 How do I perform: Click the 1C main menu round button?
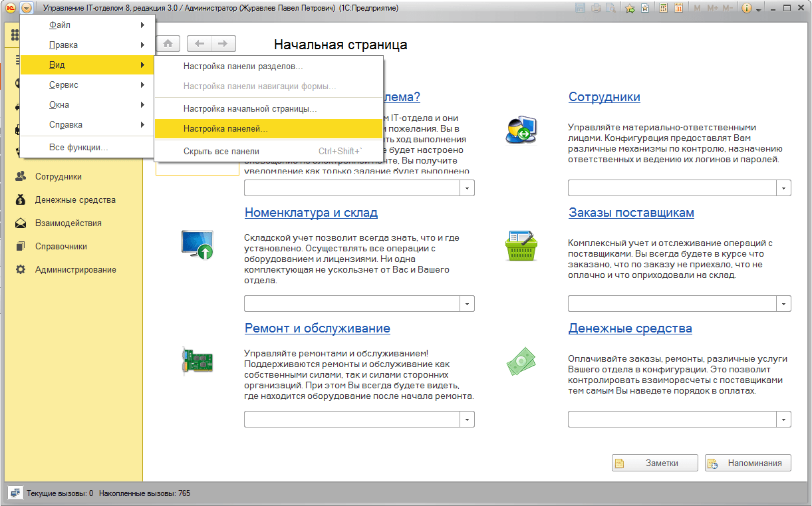click(x=26, y=8)
